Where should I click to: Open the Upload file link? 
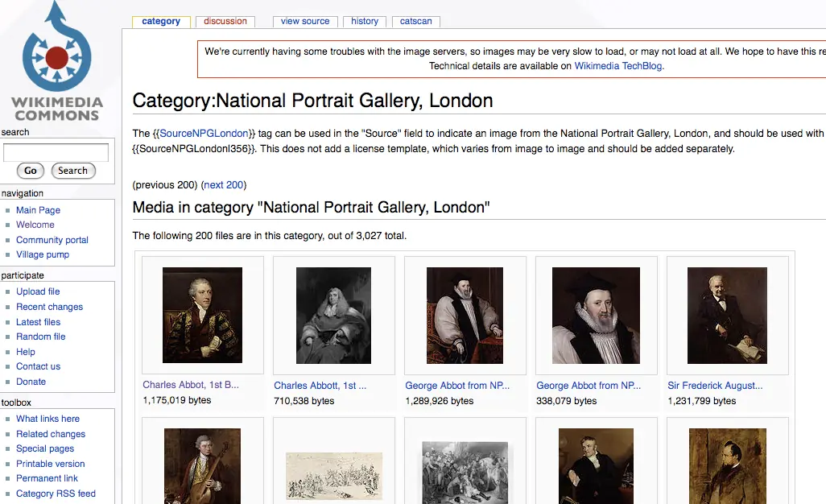coord(38,291)
